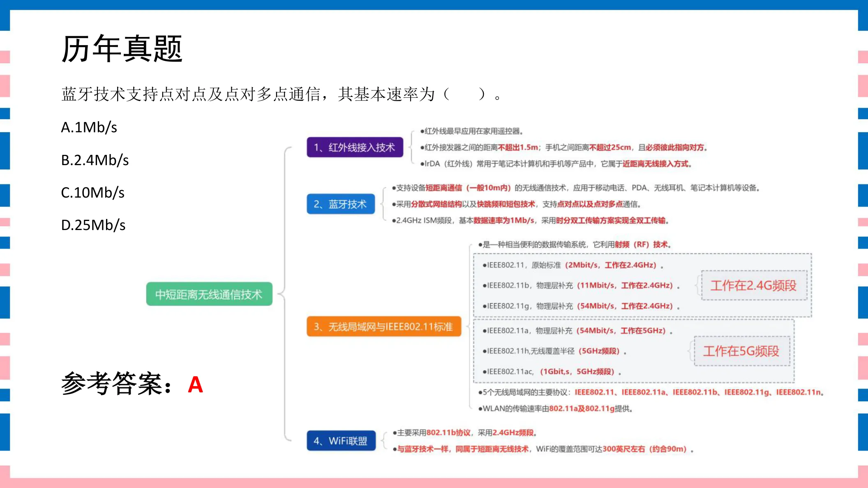
Task: Select the question text about 蓝牙技术 basic rate
Action: point(281,94)
